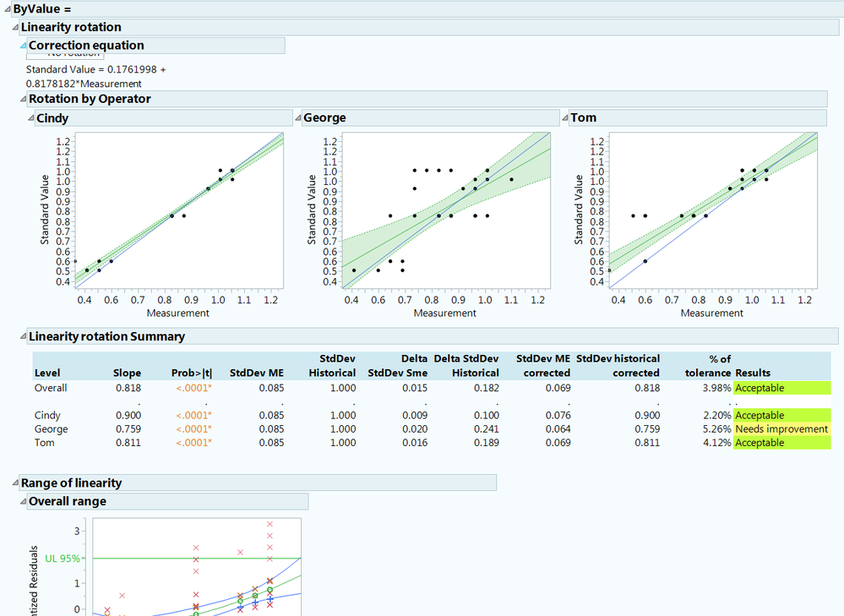Click the Slope column header

pyautogui.click(x=127, y=373)
